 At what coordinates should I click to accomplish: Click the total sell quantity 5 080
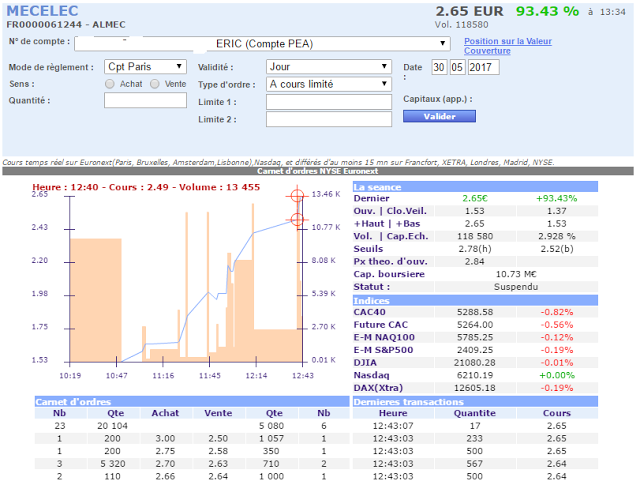click(271, 426)
